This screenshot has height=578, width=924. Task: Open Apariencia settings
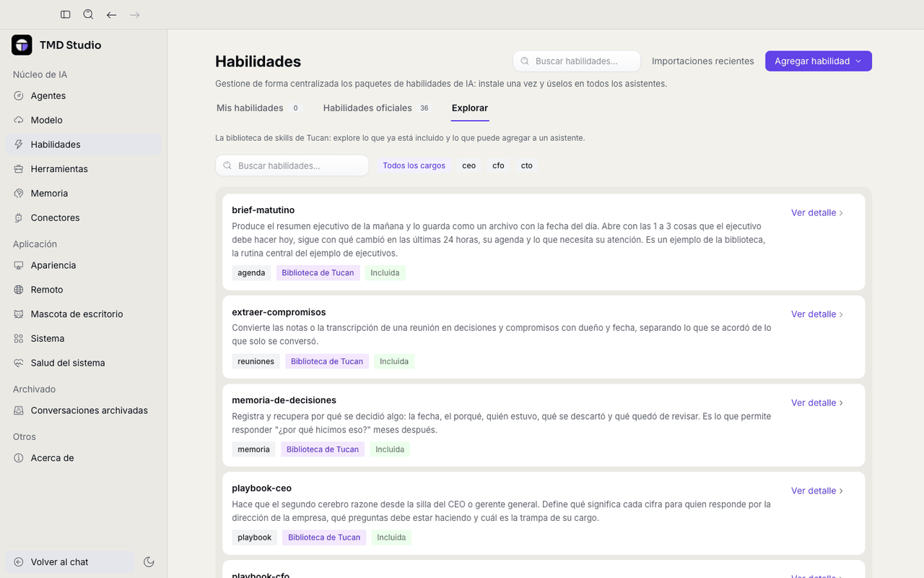(84, 265)
